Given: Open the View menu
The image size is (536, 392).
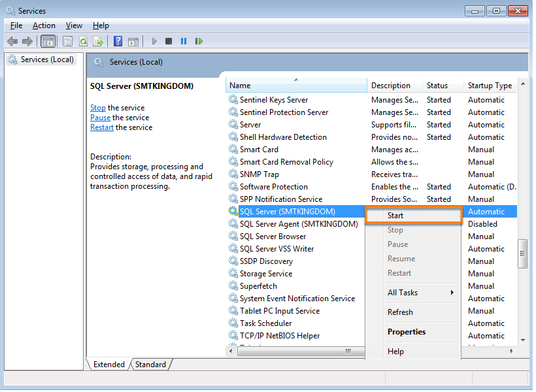Looking at the screenshot, I should [x=74, y=25].
